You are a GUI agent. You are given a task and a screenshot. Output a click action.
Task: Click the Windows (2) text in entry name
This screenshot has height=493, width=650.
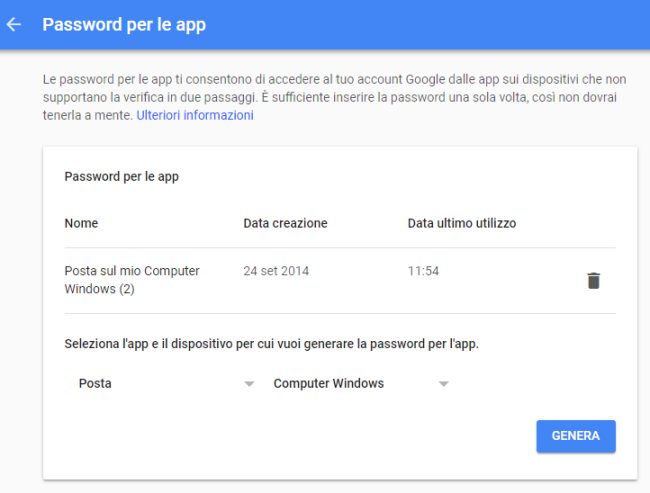pyautogui.click(x=99, y=289)
